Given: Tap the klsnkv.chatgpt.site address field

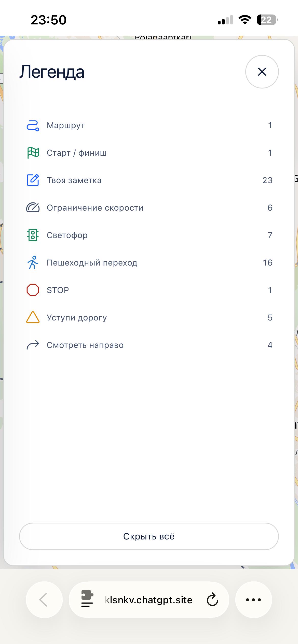Looking at the screenshot, I should pos(149,600).
